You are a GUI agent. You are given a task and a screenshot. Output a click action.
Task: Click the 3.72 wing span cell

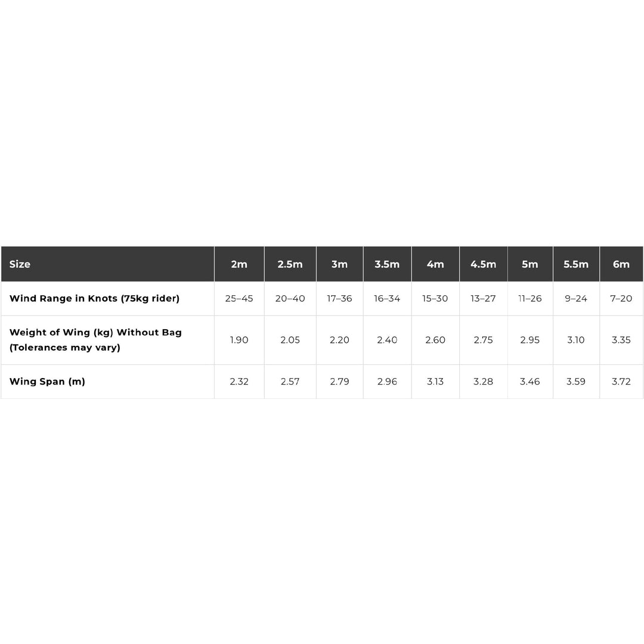click(x=621, y=382)
